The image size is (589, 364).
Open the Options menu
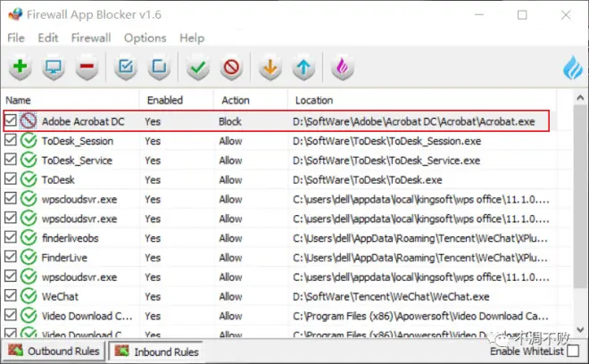145,38
